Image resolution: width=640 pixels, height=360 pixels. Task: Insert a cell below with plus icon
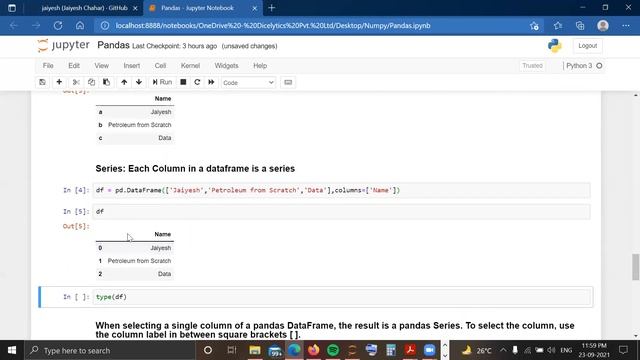(x=59, y=82)
